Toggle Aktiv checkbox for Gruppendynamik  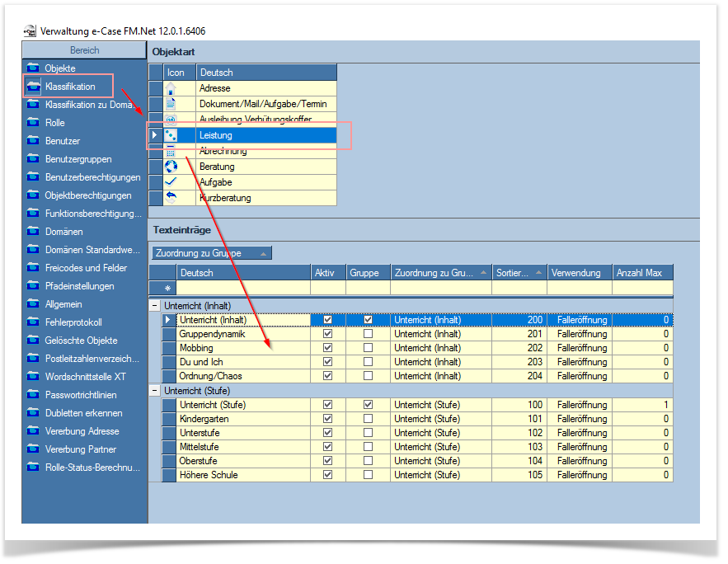click(x=328, y=334)
